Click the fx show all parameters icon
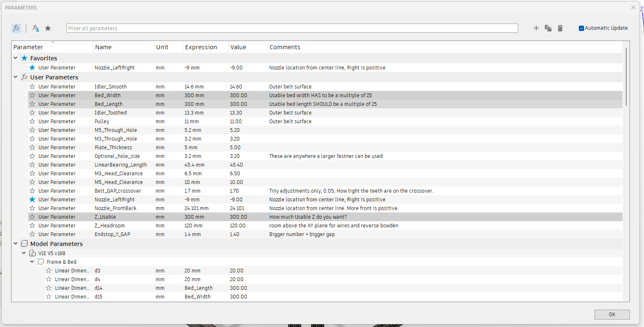644x327 pixels. point(16,28)
